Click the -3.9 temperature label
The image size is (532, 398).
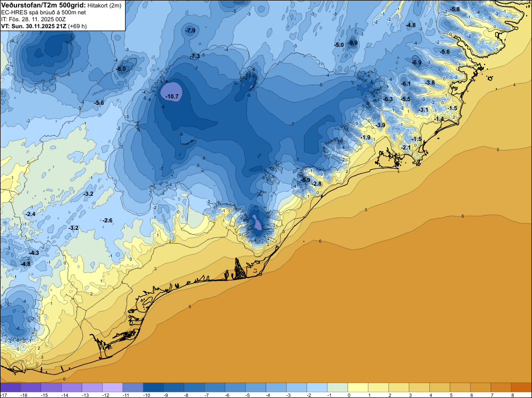(x=380, y=125)
